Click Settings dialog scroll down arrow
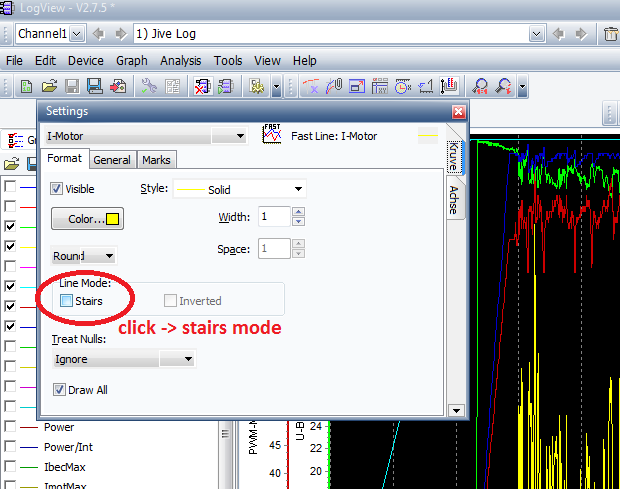The image size is (620, 489). click(456, 411)
